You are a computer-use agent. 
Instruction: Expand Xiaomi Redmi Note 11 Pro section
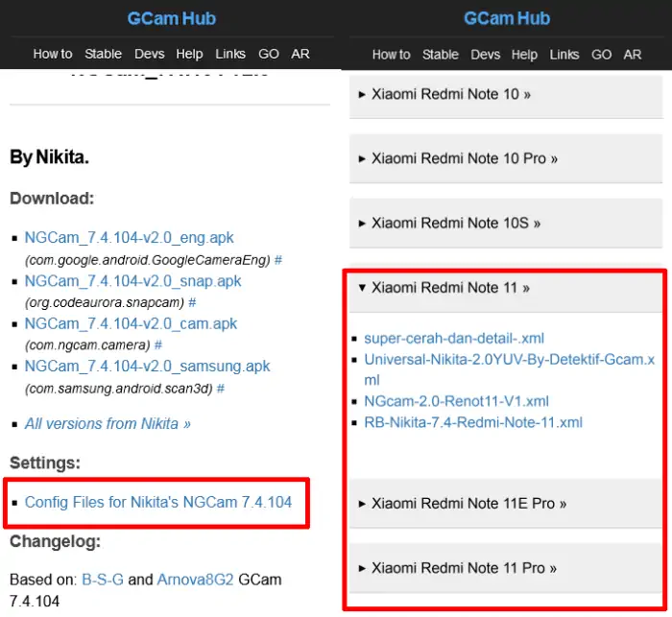[506, 569]
